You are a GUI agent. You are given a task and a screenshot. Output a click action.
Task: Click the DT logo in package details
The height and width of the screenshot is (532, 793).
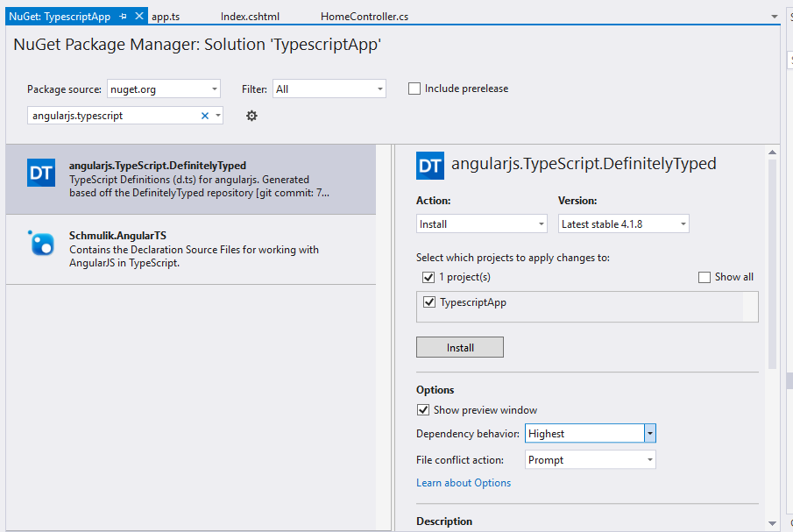(x=429, y=166)
